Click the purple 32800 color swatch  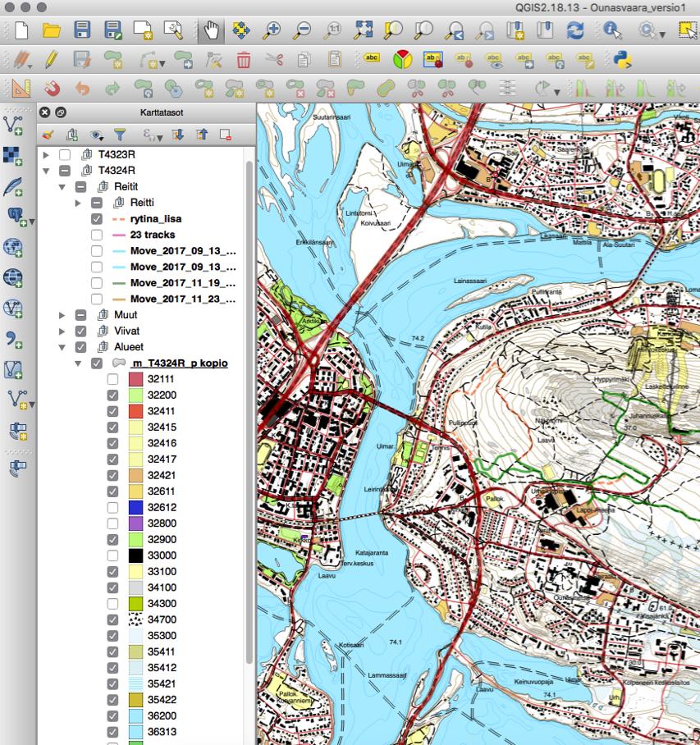pos(136,523)
